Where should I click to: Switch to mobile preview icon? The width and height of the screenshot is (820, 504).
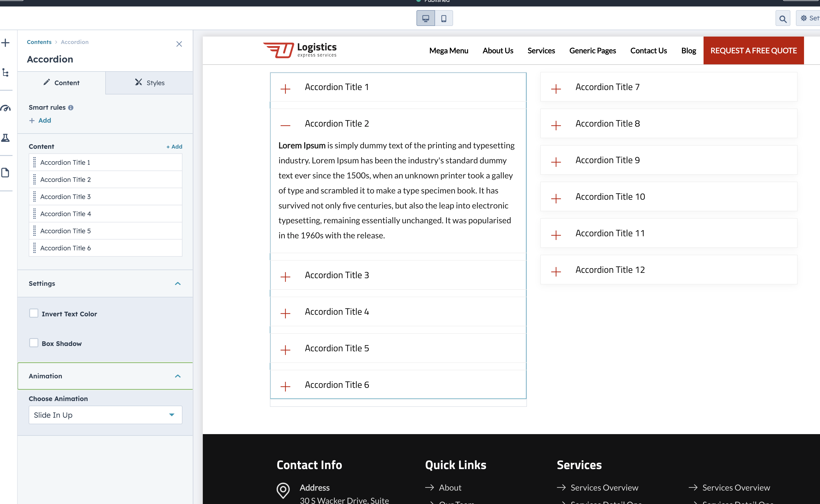pyautogui.click(x=444, y=18)
